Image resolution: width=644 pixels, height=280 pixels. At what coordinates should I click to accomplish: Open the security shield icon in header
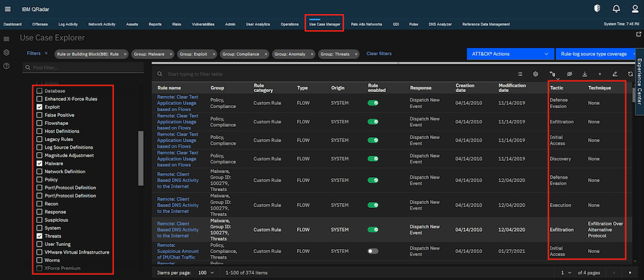click(x=598, y=8)
